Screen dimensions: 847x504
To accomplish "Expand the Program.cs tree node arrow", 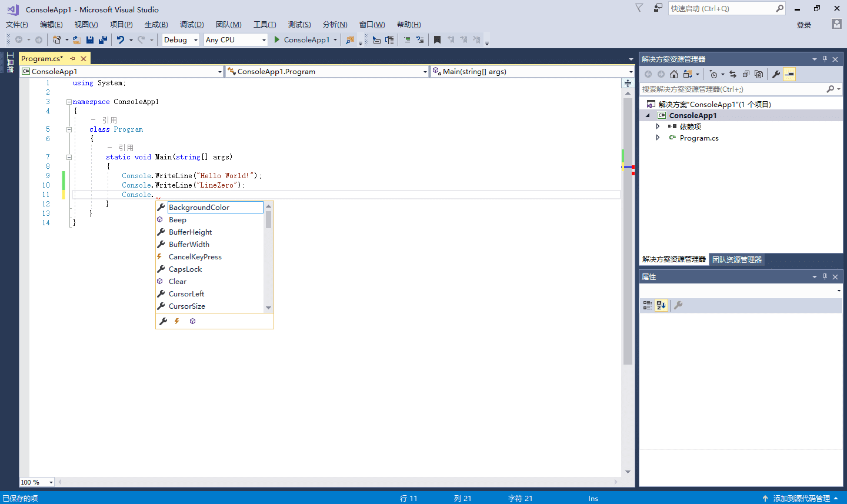I will click(658, 138).
